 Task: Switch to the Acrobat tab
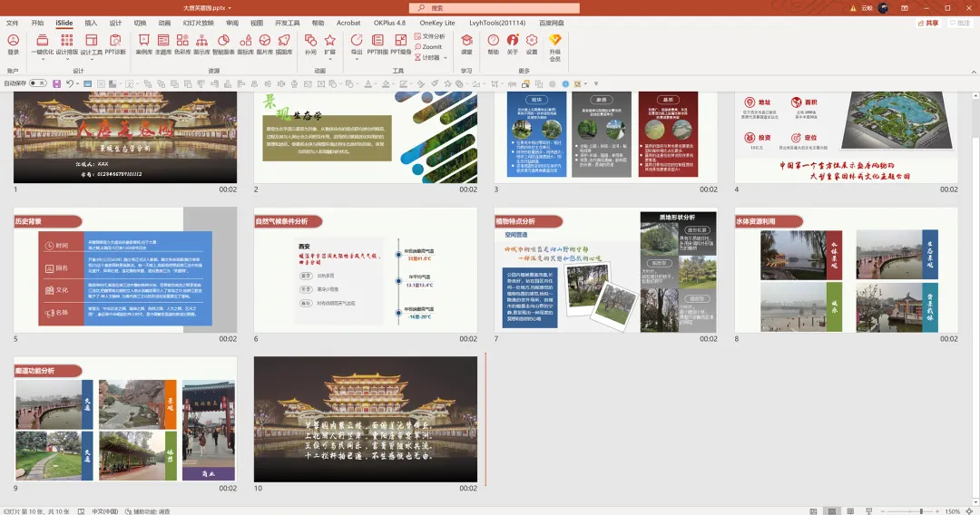tap(348, 23)
